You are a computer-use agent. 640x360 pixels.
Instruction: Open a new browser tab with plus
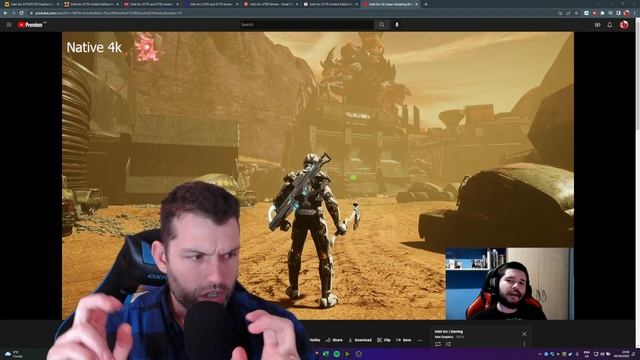pyautogui.click(x=426, y=4)
